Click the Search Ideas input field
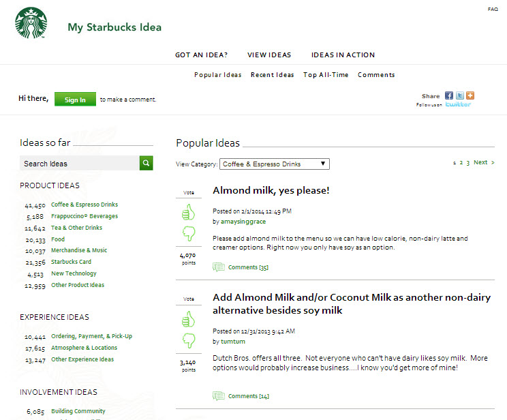The height and width of the screenshot is (420, 507). click(x=80, y=163)
